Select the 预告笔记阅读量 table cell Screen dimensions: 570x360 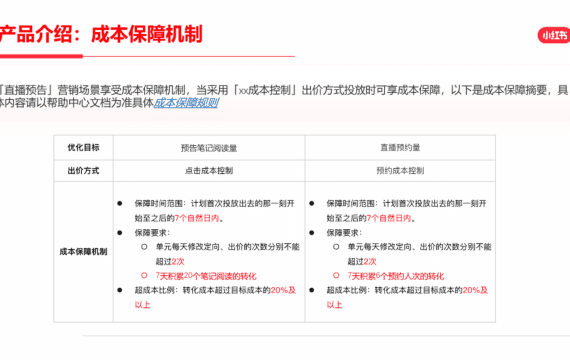[x=209, y=148]
